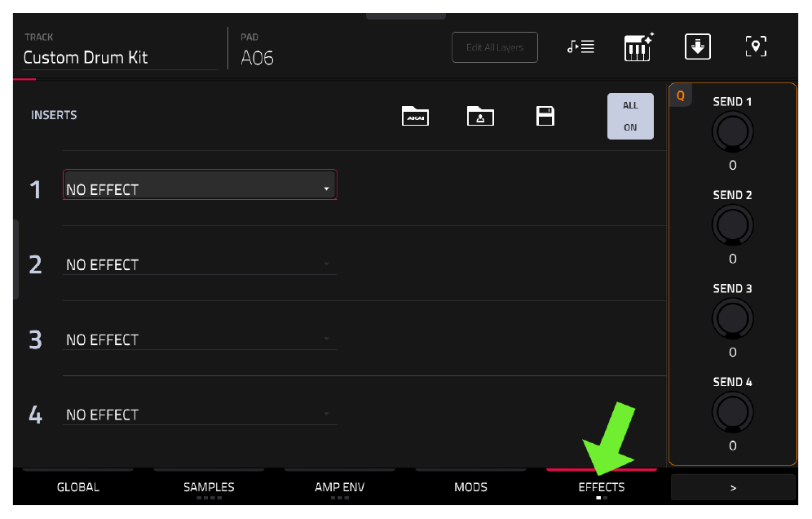Adjust the SEND 4 knob
This screenshot has width=812, height=519.
(732, 412)
